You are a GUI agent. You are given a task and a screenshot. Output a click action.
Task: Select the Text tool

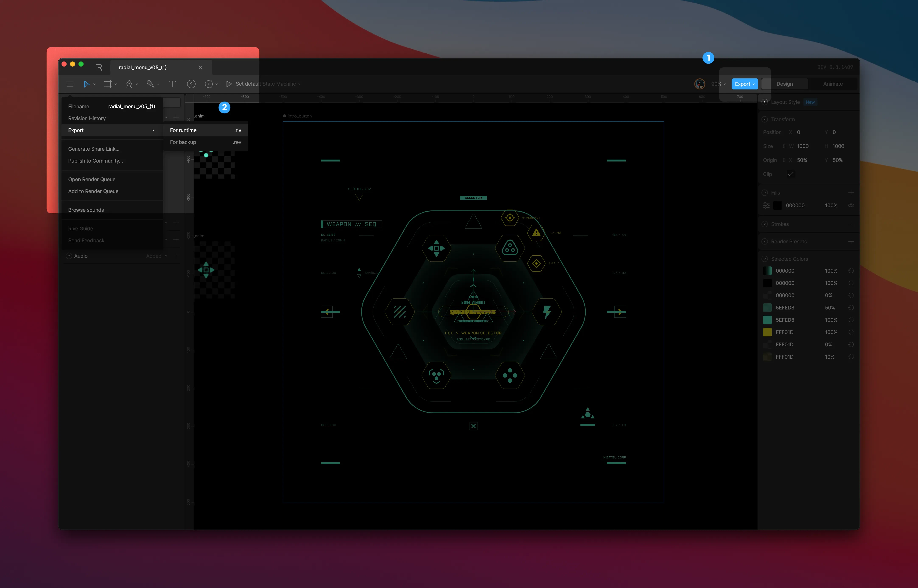pos(172,84)
